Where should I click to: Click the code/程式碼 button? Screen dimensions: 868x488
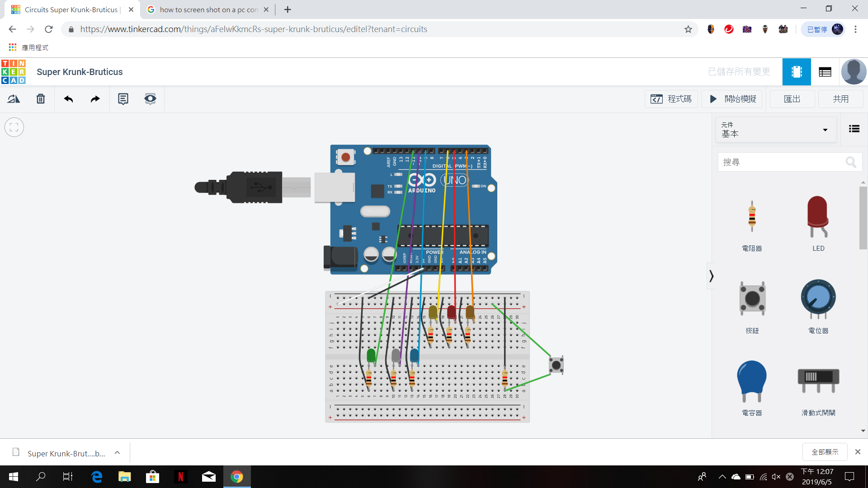click(x=672, y=99)
